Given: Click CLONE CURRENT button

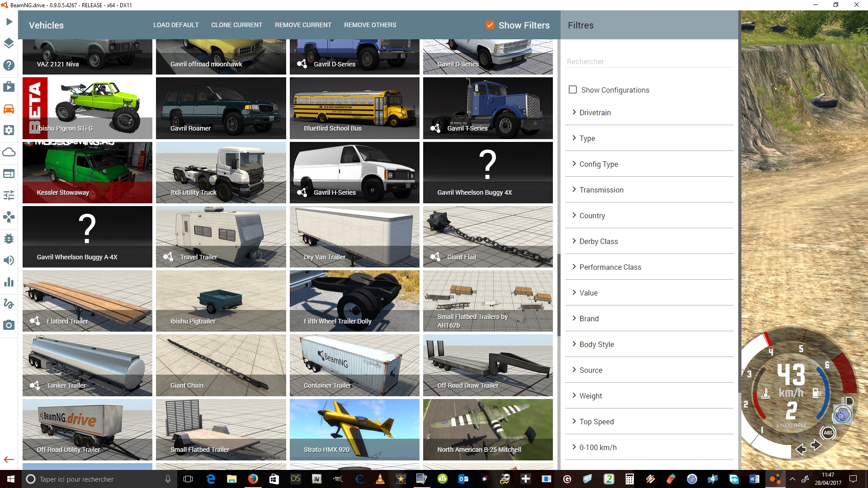Looking at the screenshot, I should click(x=236, y=25).
